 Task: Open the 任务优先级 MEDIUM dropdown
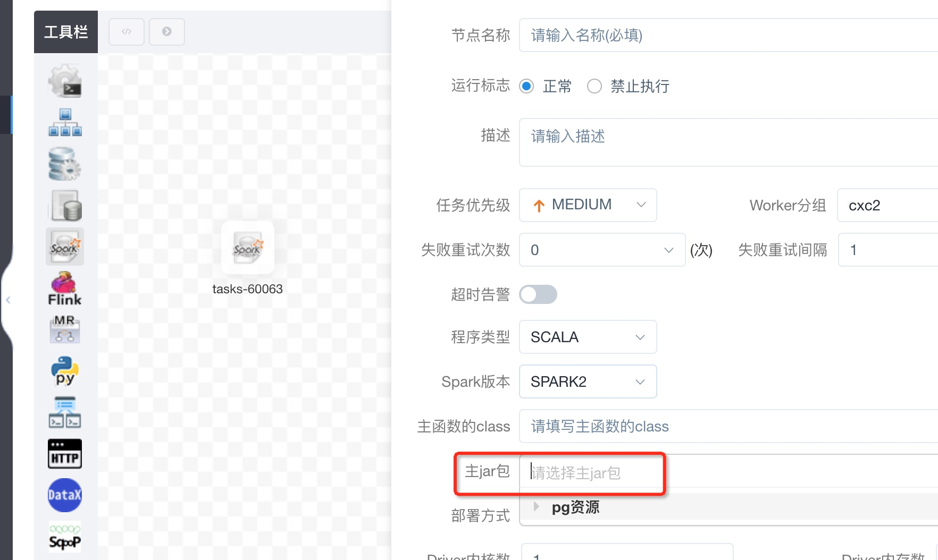tap(588, 205)
